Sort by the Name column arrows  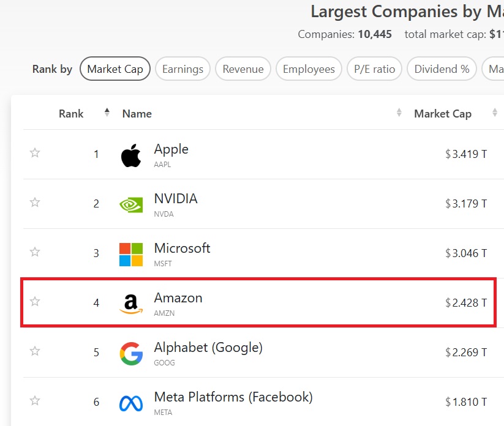(399, 113)
